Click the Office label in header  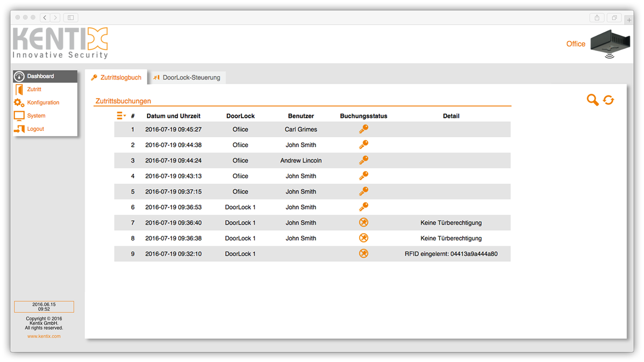(576, 44)
